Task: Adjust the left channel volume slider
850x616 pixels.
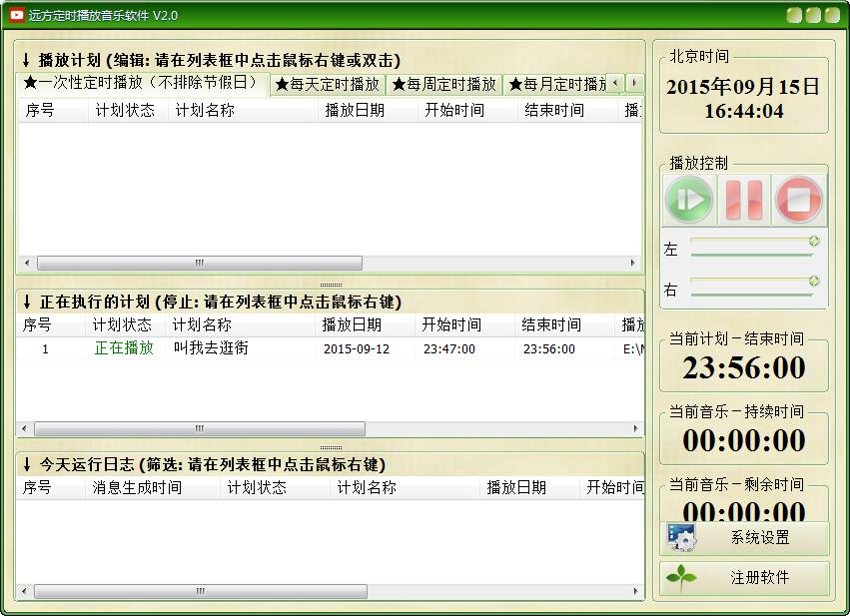Action: pos(813,241)
